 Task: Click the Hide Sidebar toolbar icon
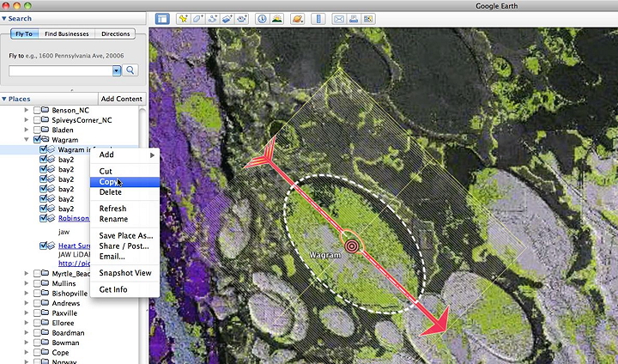point(162,18)
